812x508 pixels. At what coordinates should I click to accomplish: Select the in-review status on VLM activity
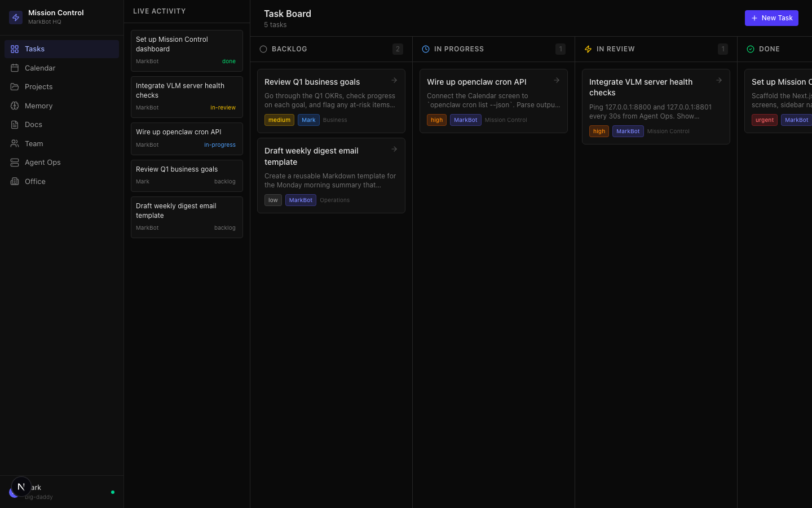point(223,108)
